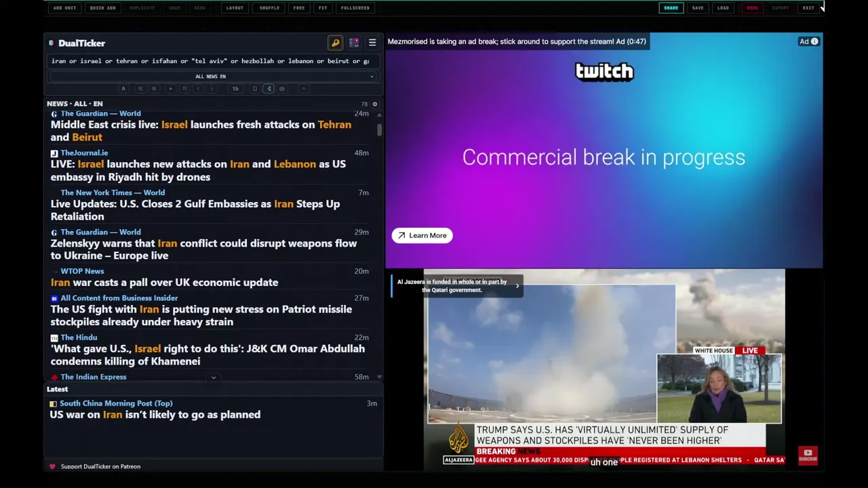Click the Patreon heart icon

pos(52,466)
